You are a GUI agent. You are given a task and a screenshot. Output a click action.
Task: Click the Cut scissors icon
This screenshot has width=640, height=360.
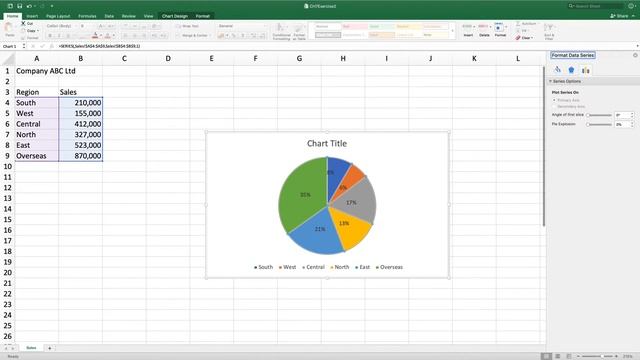click(23, 24)
